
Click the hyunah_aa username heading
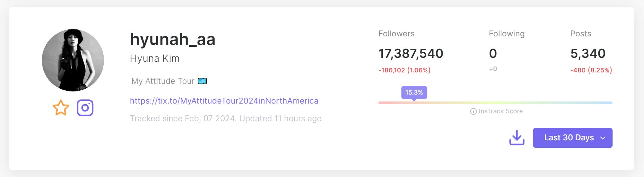click(172, 39)
